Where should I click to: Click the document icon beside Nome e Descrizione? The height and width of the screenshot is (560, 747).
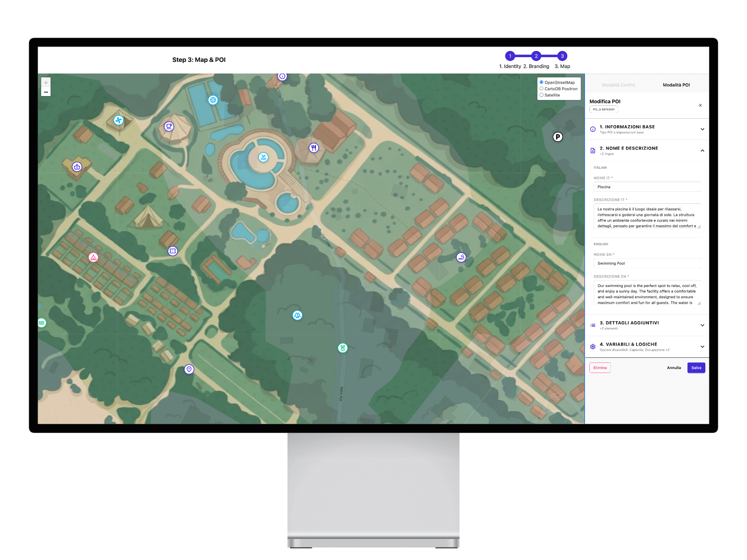[593, 150]
